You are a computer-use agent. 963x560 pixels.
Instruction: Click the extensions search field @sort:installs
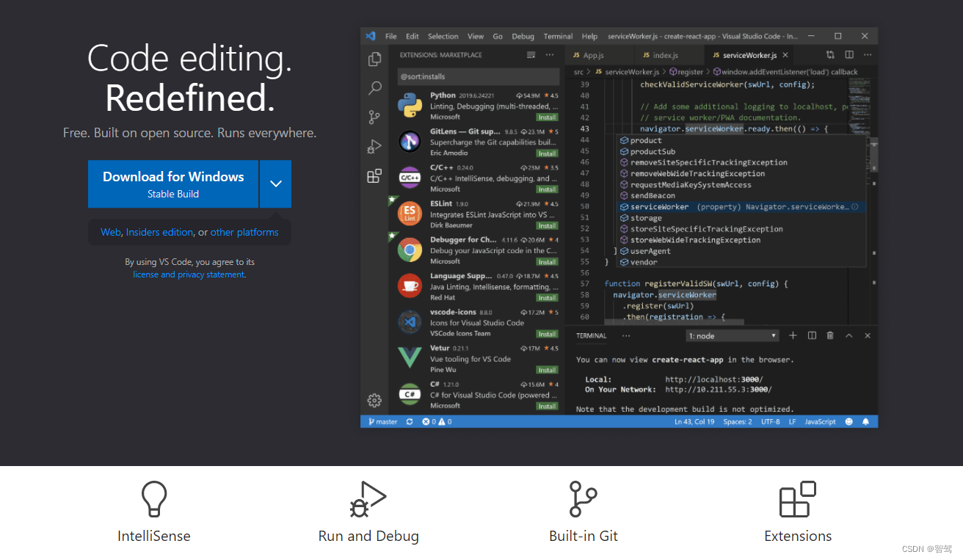pos(478,76)
